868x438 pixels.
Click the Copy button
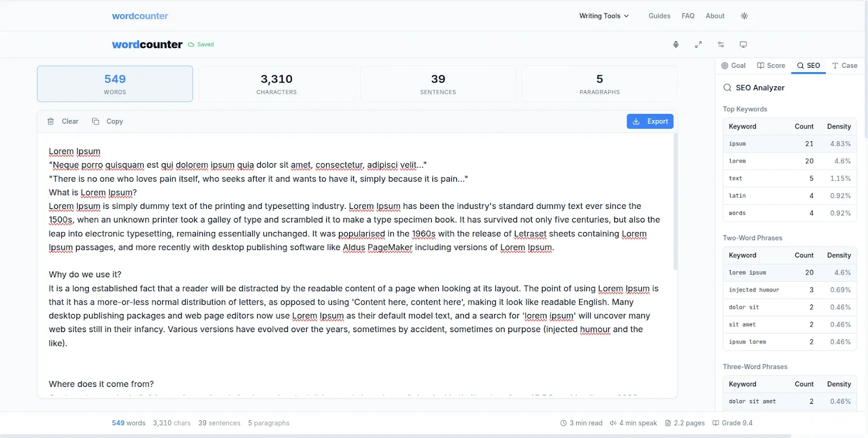(x=107, y=122)
